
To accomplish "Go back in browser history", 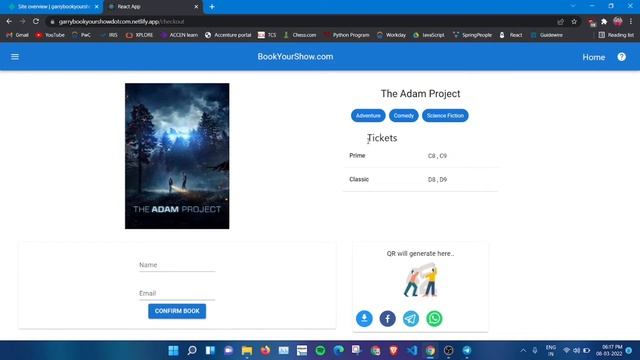I will point(9,21).
